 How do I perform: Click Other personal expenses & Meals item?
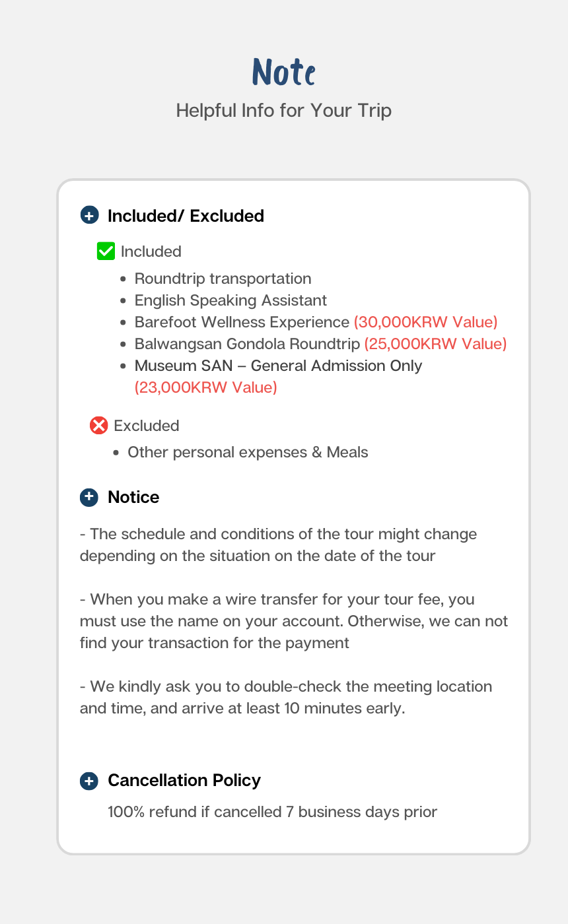248,452
